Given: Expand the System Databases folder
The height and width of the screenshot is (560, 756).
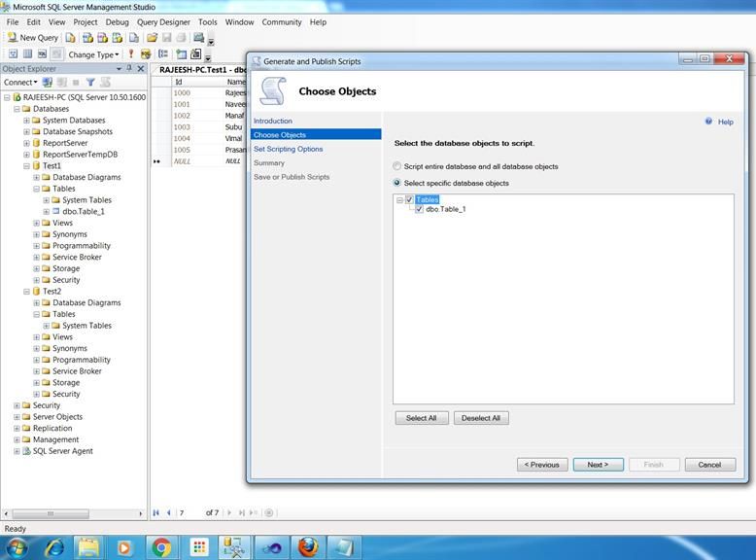Looking at the screenshot, I should 26,121.
